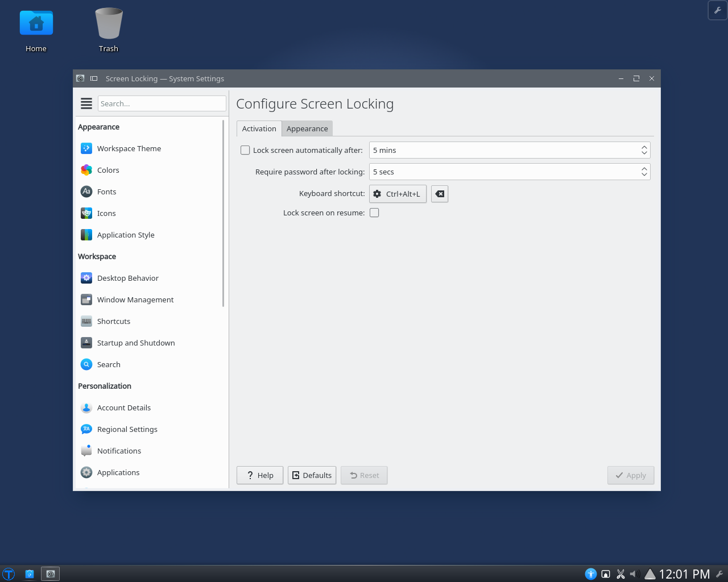Enable Lock screen automatically after checkbox
728x582 pixels.
tap(245, 150)
